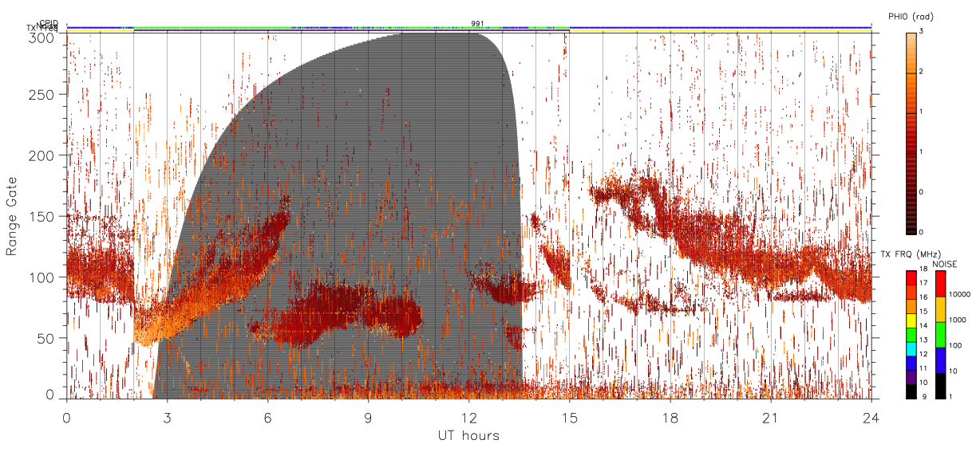Click the black 9–10 MHz TX FRQ swatch
Viewport: 980px width, 452px height.
pos(911,391)
